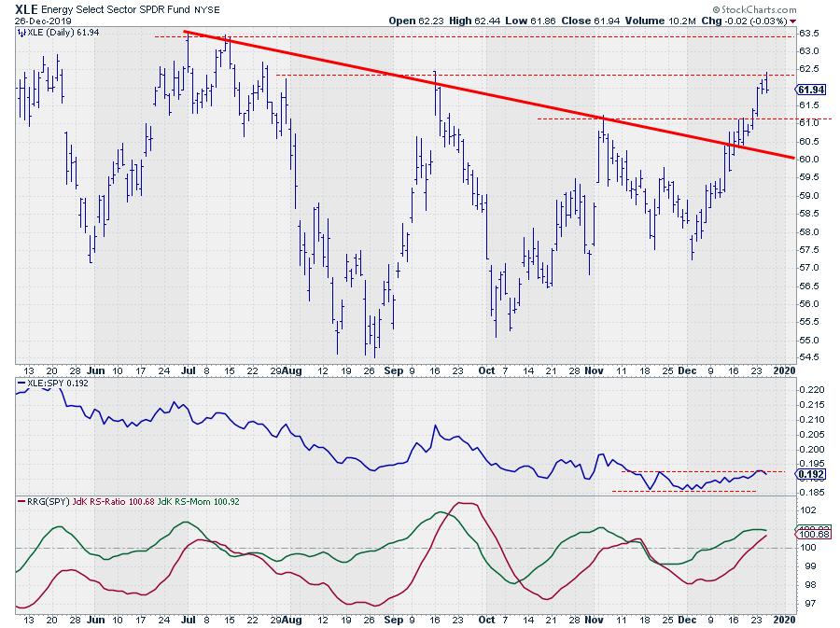Viewport: 840px width, 628px height.
Task: Click Dec on the price chart date axis
Action: click(x=687, y=370)
